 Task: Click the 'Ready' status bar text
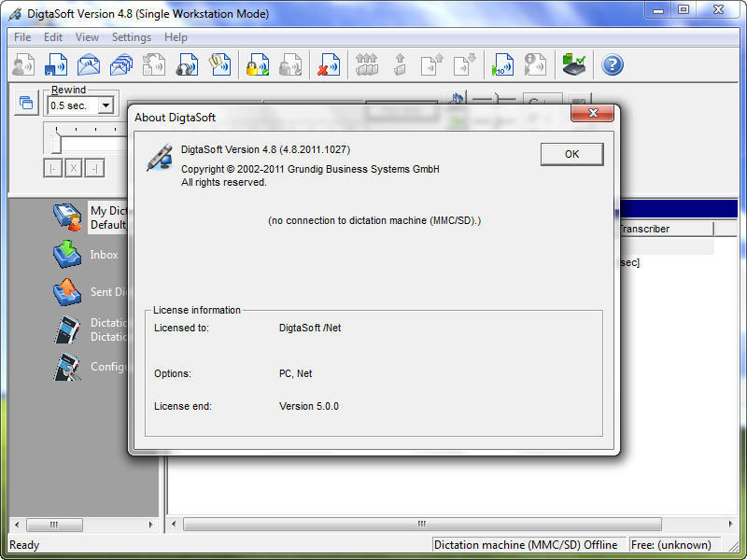(x=24, y=545)
